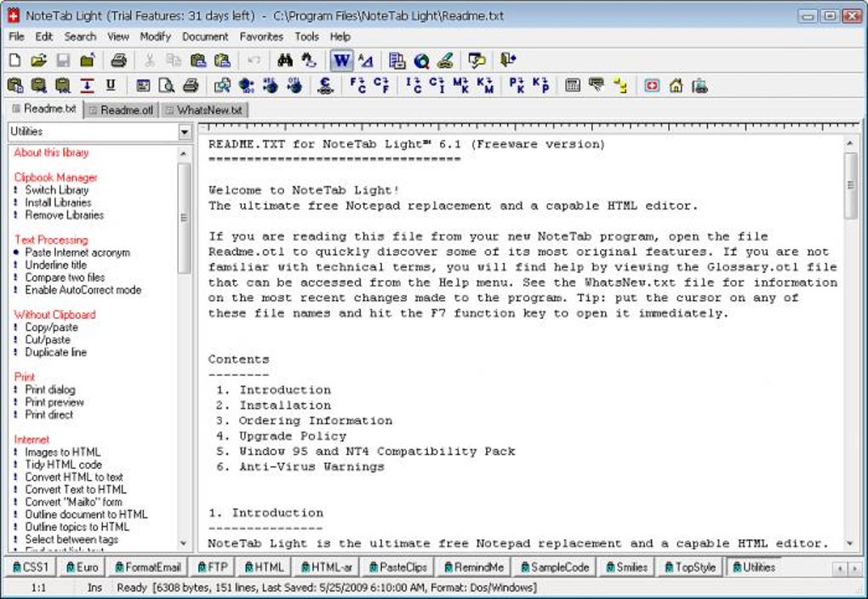Run the Duplicate line clip
The width and height of the screenshot is (868, 599).
56,352
